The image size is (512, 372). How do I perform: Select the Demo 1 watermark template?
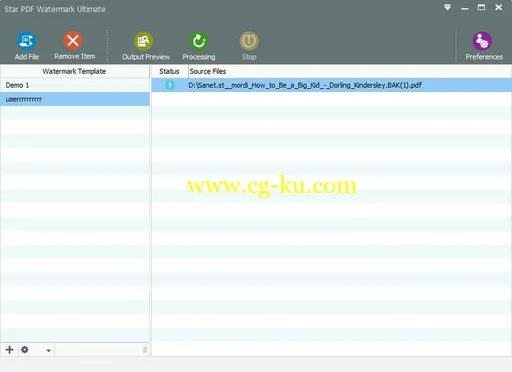click(75, 85)
